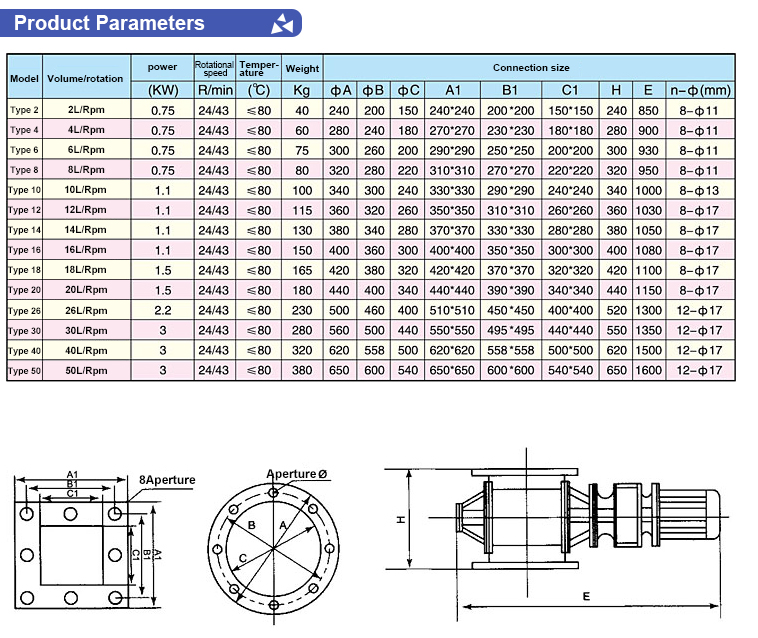Click the square flange drawing
758x638 pixels.
click(x=72, y=554)
